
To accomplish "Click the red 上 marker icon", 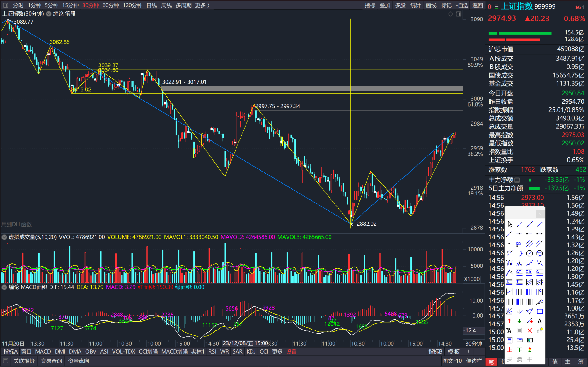I will (509, 350).
